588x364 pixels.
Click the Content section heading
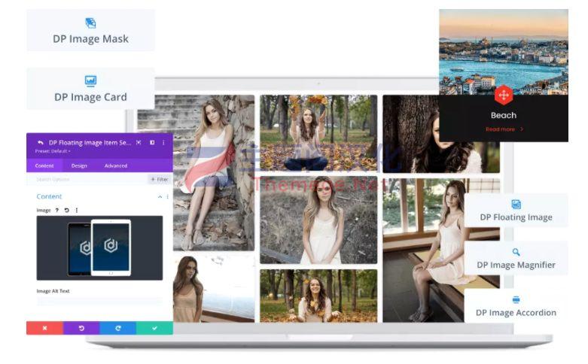coord(49,196)
